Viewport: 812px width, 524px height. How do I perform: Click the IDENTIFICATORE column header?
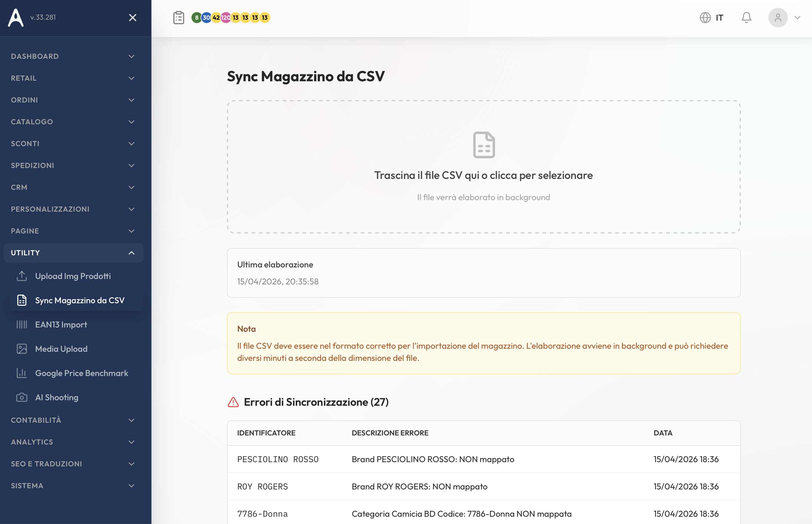[x=266, y=433]
